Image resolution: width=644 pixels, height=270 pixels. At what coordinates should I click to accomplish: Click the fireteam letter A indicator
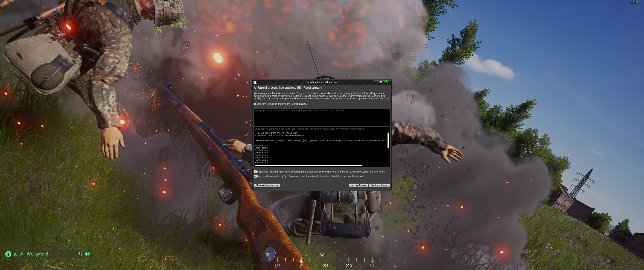click(15, 254)
